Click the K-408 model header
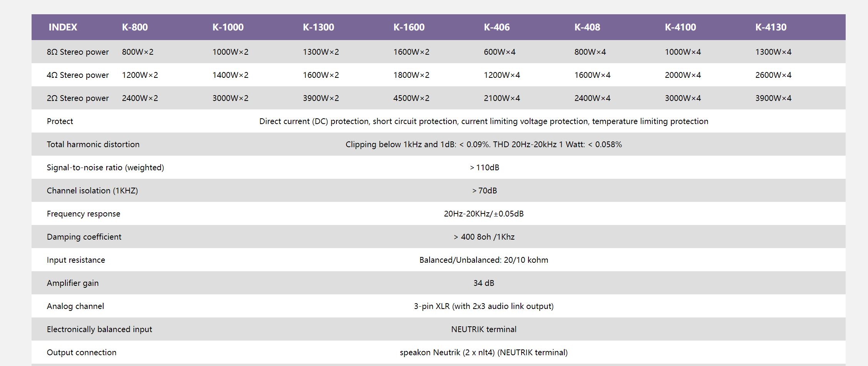The height and width of the screenshot is (366, 868). coord(587,27)
